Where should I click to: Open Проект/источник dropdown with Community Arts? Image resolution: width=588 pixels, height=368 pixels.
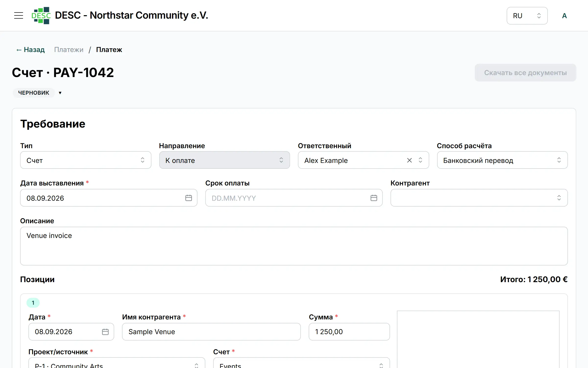click(117, 363)
